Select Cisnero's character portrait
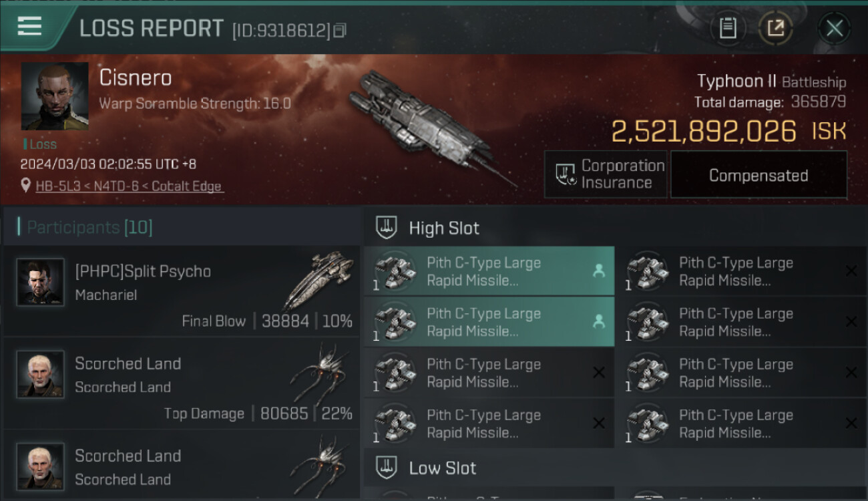The image size is (868, 501). tap(55, 96)
